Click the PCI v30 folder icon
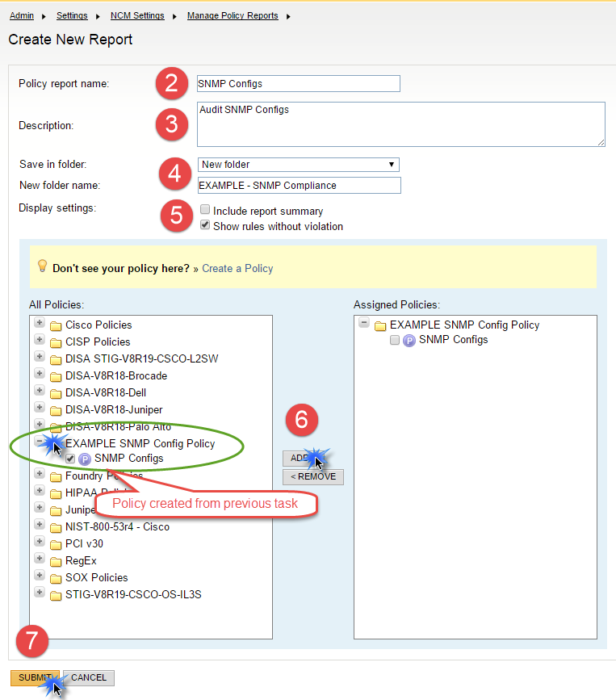616x700 pixels. point(56,545)
